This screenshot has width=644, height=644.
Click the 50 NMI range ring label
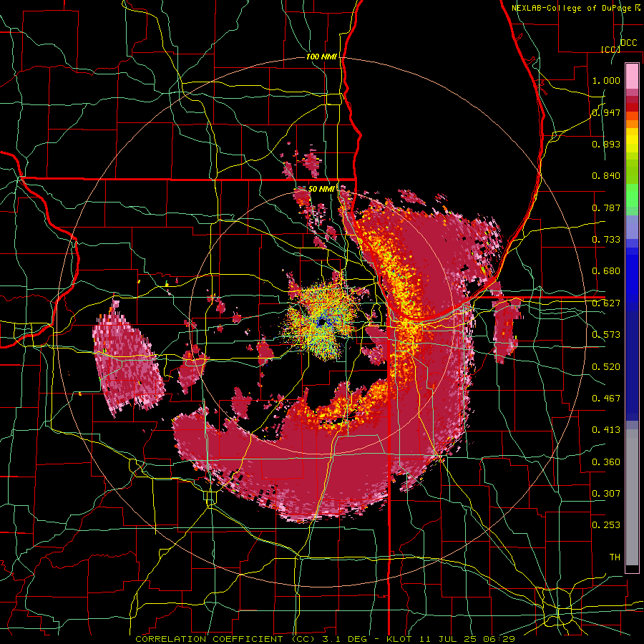pos(321,189)
